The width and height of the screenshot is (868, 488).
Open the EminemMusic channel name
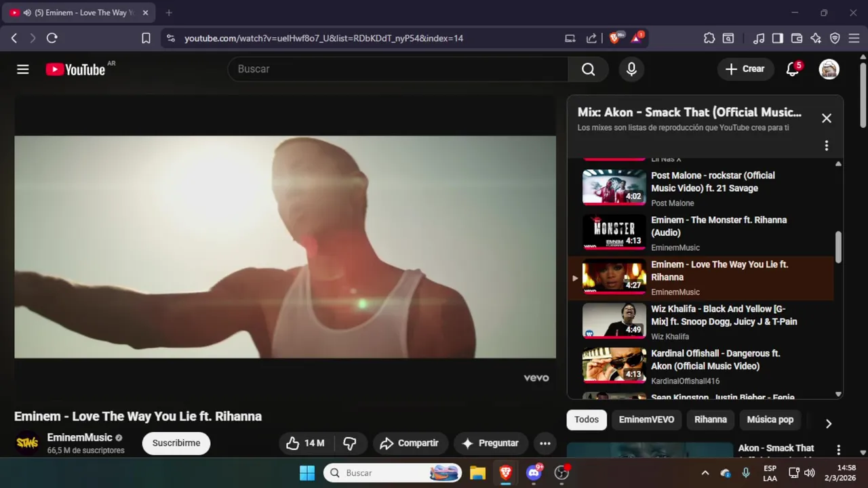click(79, 438)
